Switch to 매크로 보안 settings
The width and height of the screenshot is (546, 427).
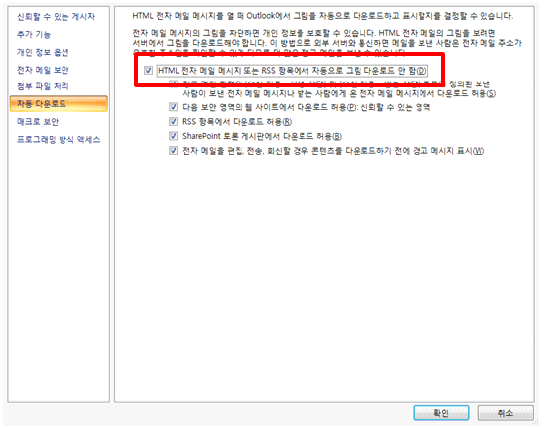coord(38,122)
